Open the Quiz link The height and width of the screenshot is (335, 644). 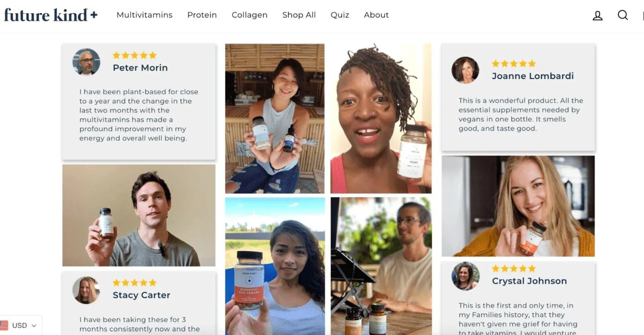[340, 15]
